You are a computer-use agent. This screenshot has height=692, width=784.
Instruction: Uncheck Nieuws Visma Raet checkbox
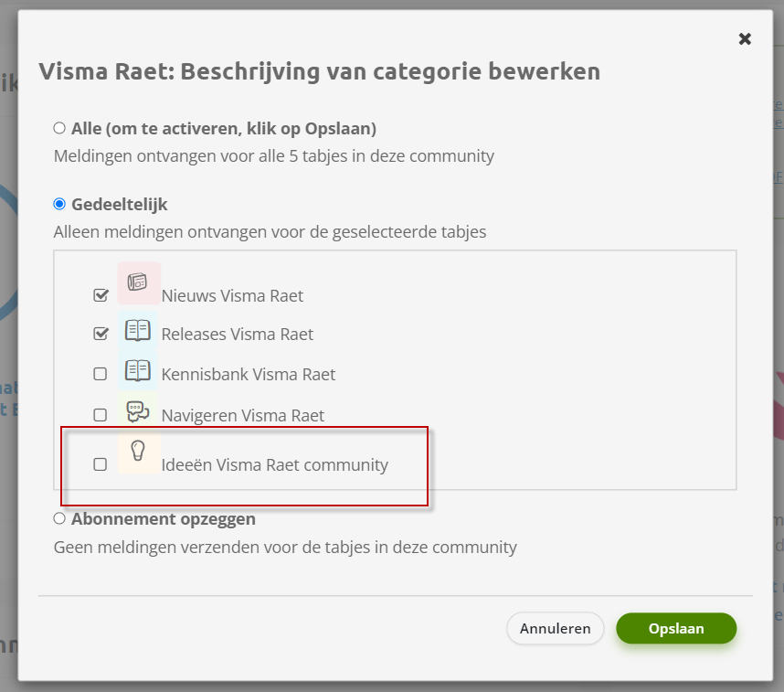point(101,295)
